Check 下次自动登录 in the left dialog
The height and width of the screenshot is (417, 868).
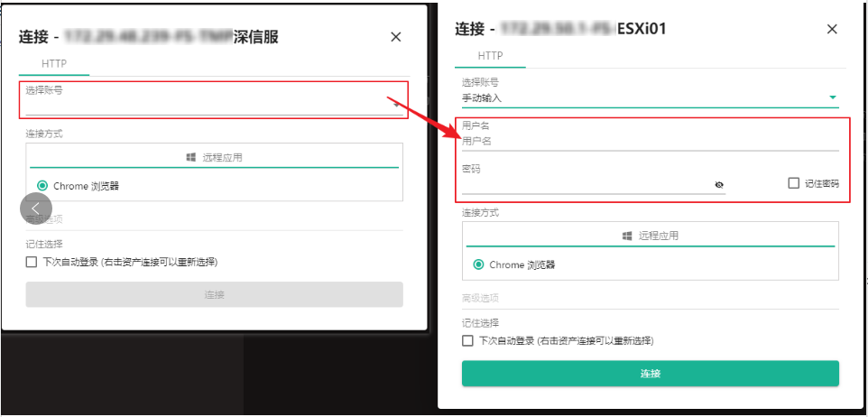(x=32, y=262)
